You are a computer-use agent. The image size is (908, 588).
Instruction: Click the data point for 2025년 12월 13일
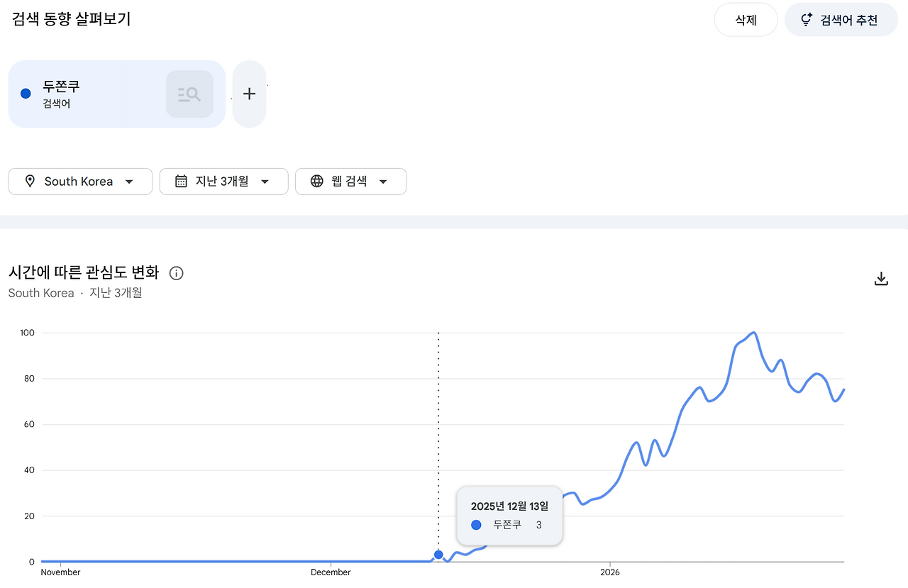pos(438,555)
